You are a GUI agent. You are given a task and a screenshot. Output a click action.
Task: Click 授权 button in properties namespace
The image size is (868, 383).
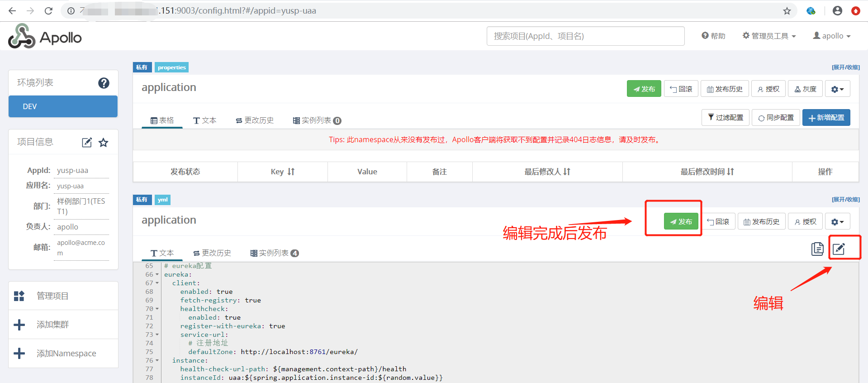(x=768, y=89)
